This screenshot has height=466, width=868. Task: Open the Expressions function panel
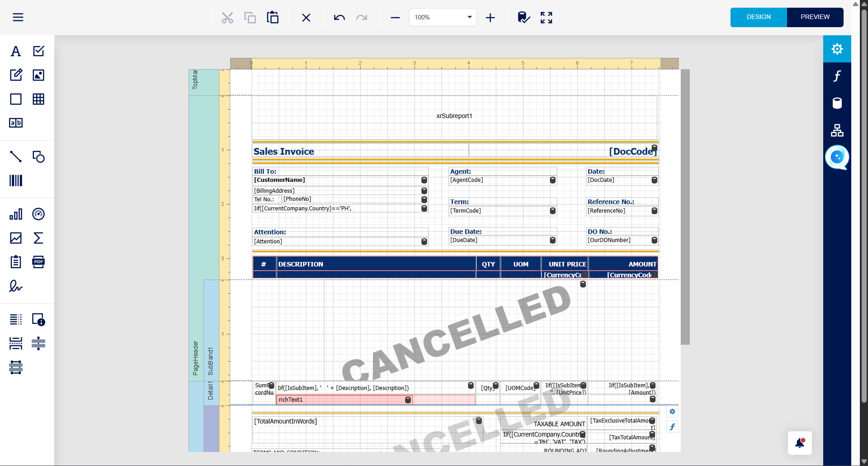coord(837,76)
